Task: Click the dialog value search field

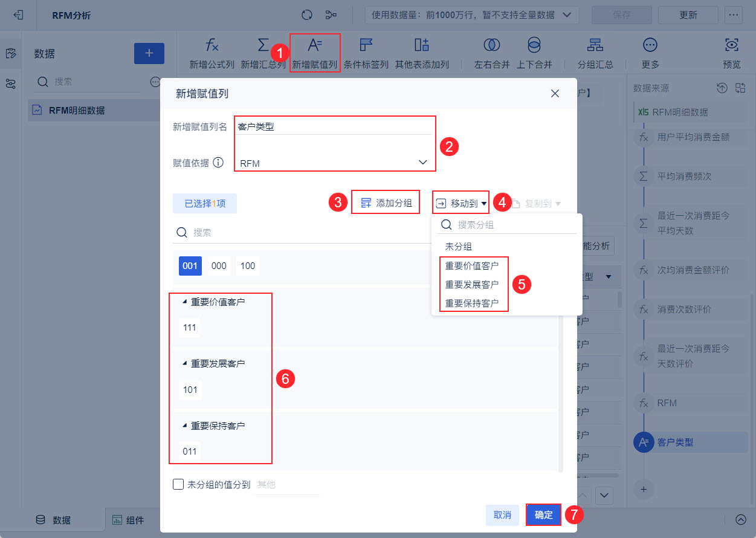Action: pos(302,232)
